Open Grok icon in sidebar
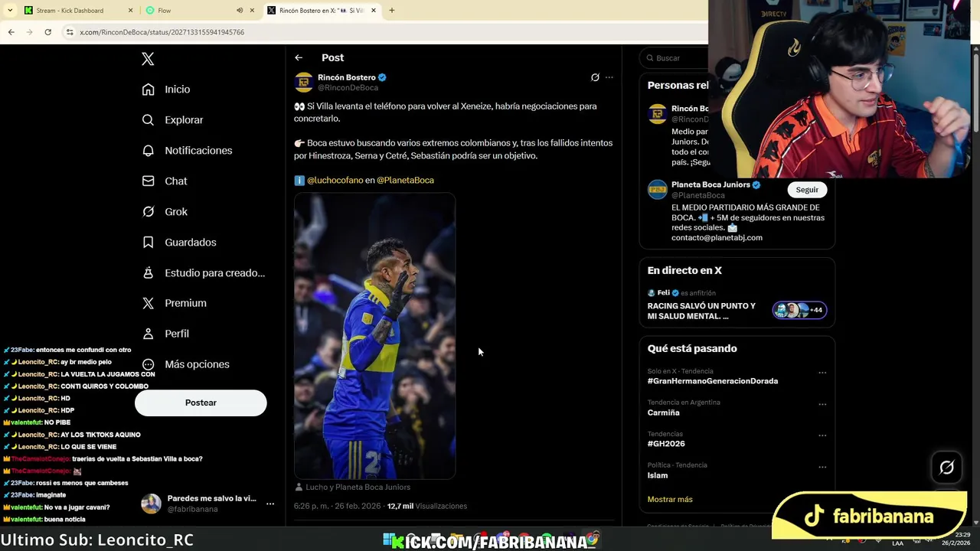This screenshot has height=551, width=980. point(149,212)
